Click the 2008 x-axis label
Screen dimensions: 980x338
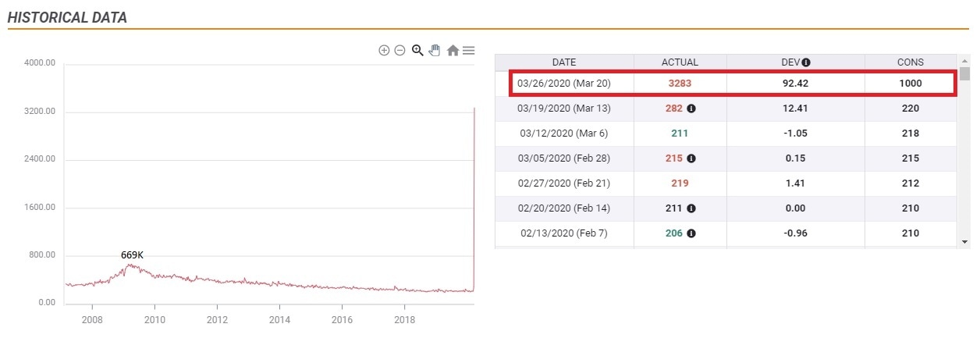[92, 319]
